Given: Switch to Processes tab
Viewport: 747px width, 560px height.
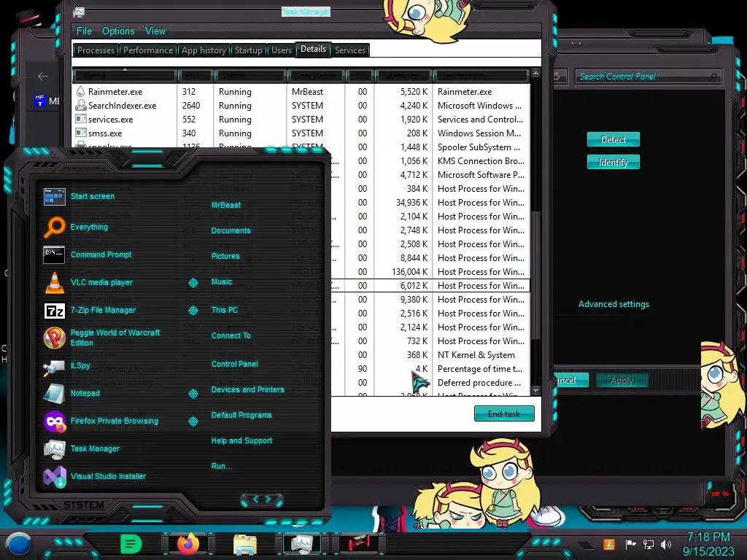Looking at the screenshot, I should [x=96, y=50].
